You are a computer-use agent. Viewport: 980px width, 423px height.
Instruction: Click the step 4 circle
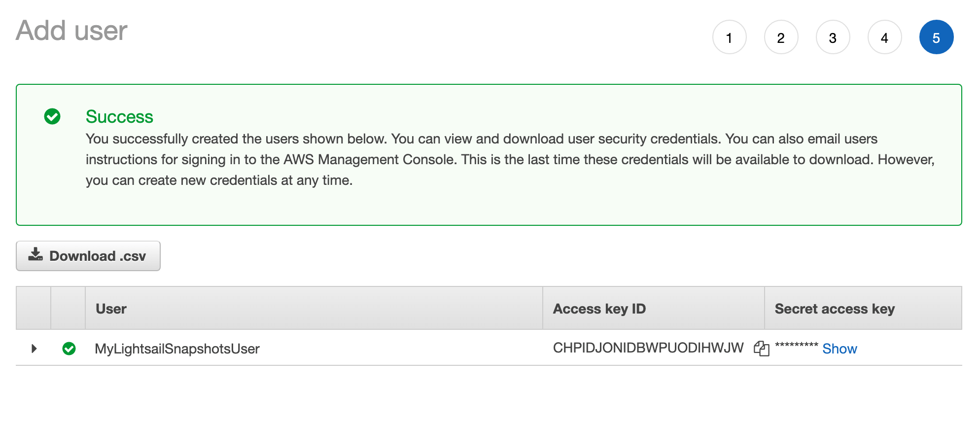884,37
